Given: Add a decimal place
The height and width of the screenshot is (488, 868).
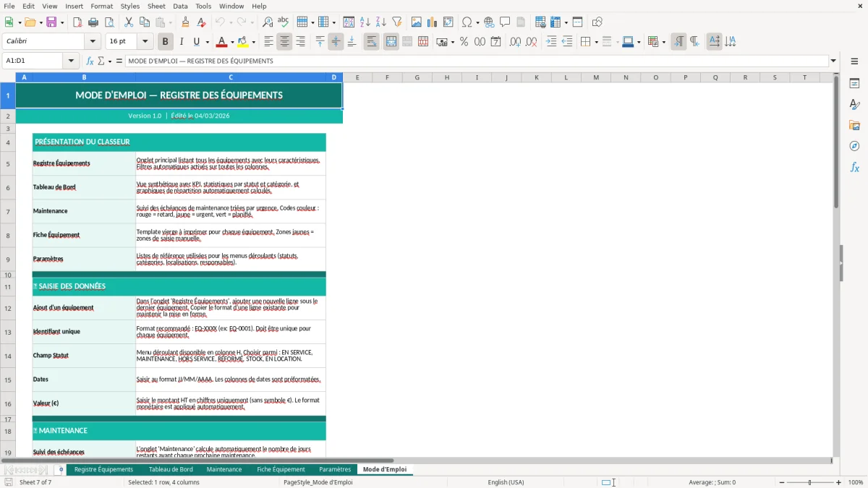Looking at the screenshot, I should pyautogui.click(x=516, y=42).
